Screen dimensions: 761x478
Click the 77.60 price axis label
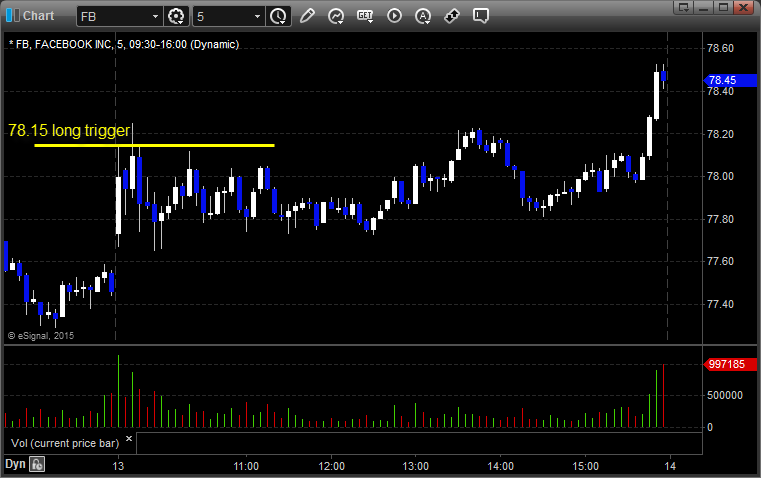[720, 262]
